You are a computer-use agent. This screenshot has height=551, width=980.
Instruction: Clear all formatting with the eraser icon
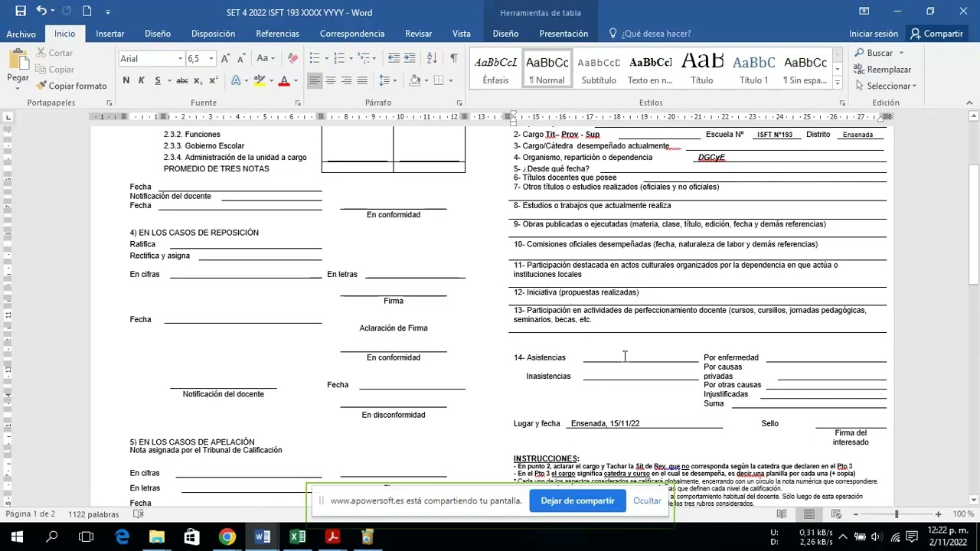292,59
